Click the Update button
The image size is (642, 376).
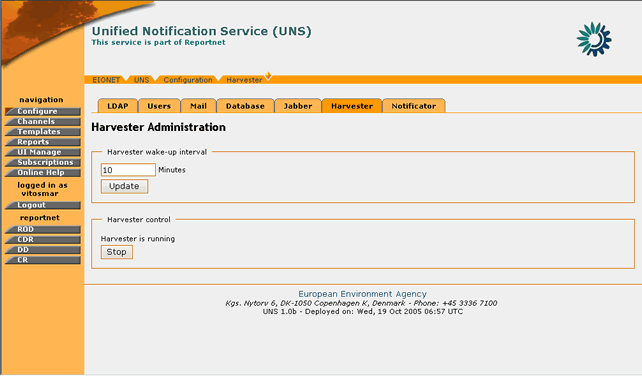click(124, 186)
